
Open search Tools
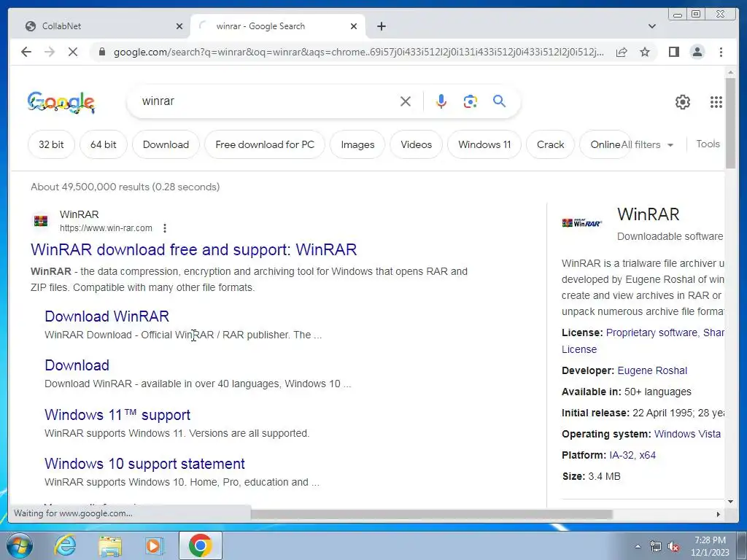pos(708,144)
